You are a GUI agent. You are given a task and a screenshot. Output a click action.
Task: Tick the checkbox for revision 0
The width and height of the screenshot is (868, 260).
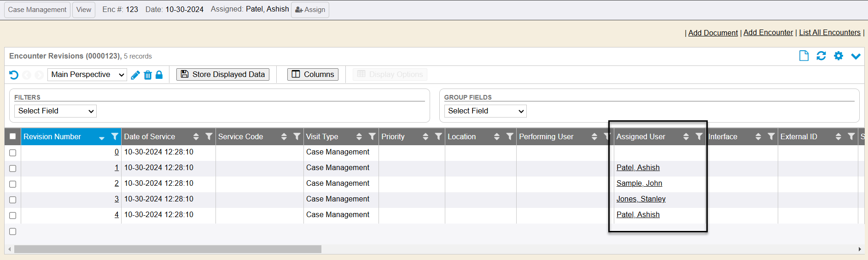pyautogui.click(x=13, y=153)
